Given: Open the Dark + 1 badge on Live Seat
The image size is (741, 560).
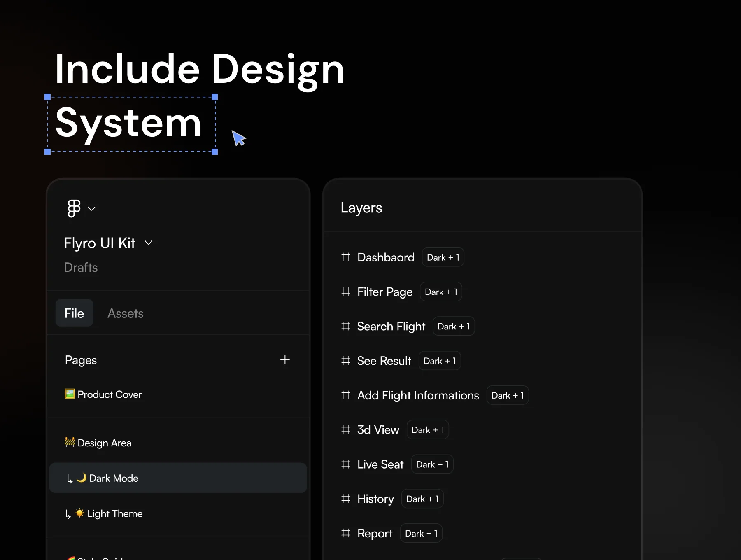Looking at the screenshot, I should (432, 464).
